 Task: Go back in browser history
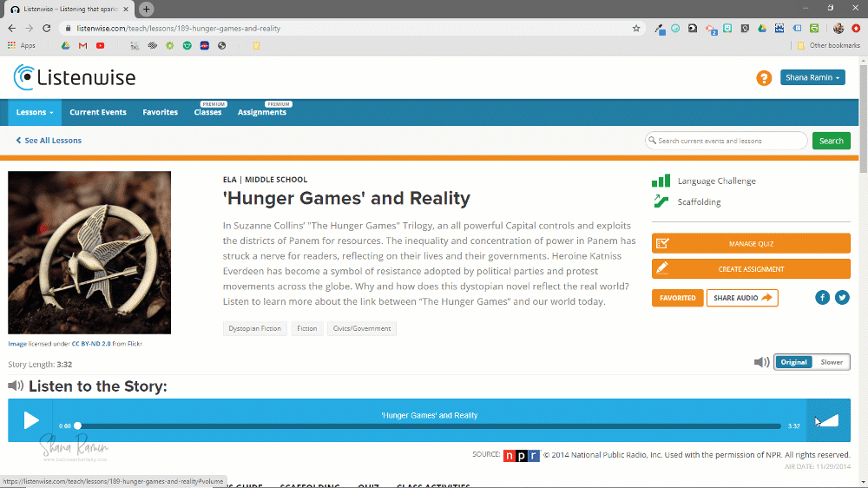pos(11,29)
